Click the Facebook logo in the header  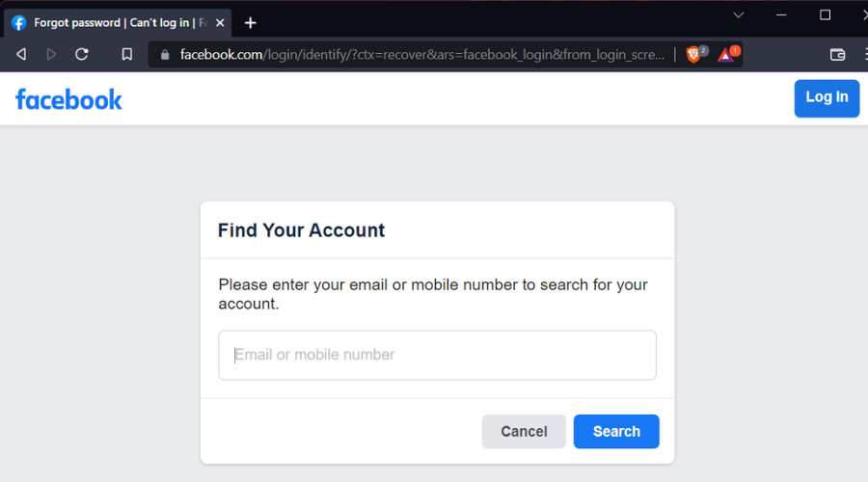(68, 99)
